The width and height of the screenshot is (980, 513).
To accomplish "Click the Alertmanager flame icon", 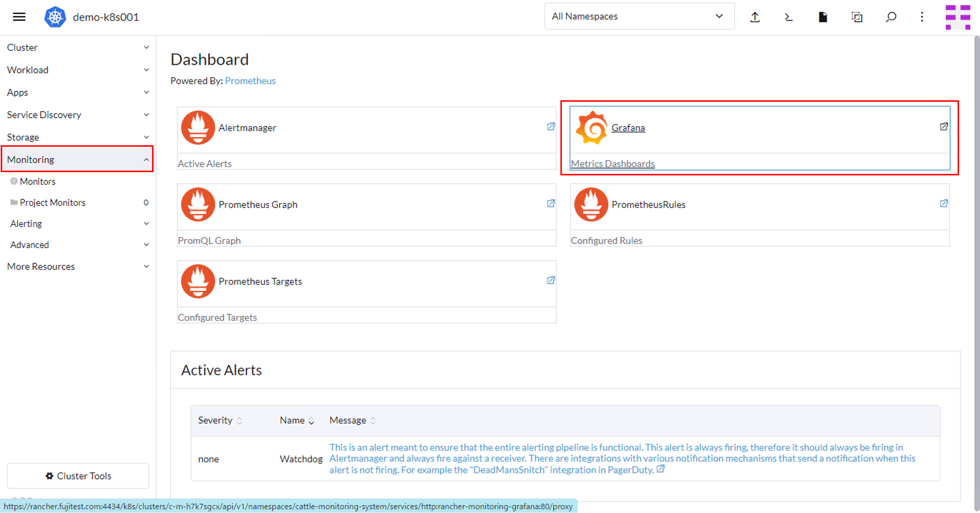I will (x=198, y=128).
